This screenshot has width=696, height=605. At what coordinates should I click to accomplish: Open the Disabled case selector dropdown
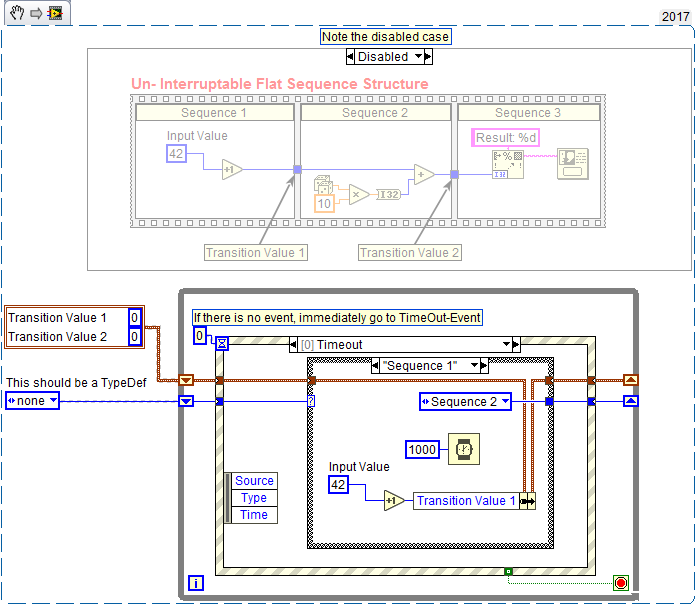(418, 56)
